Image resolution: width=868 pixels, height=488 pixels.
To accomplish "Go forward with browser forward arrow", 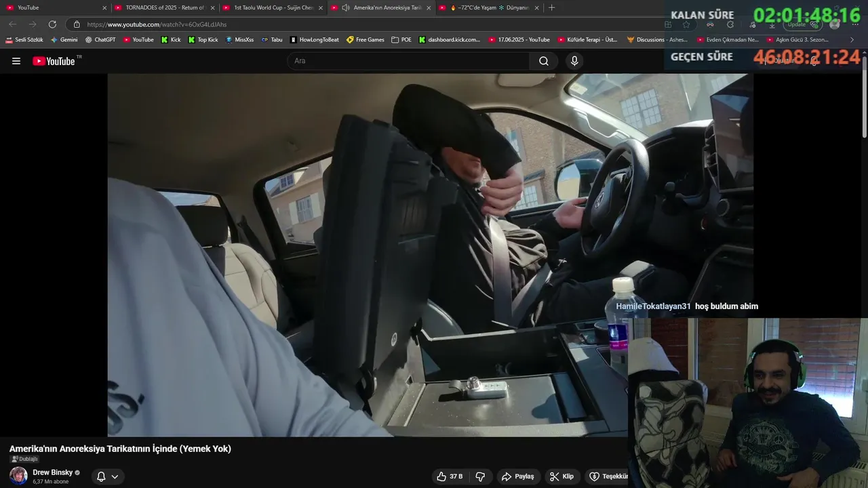I will click(x=33, y=24).
